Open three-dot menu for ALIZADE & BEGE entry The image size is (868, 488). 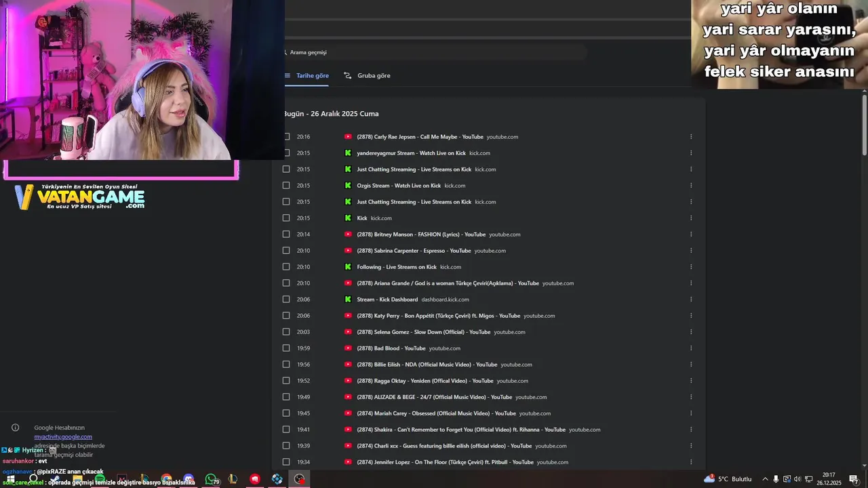coord(691,397)
